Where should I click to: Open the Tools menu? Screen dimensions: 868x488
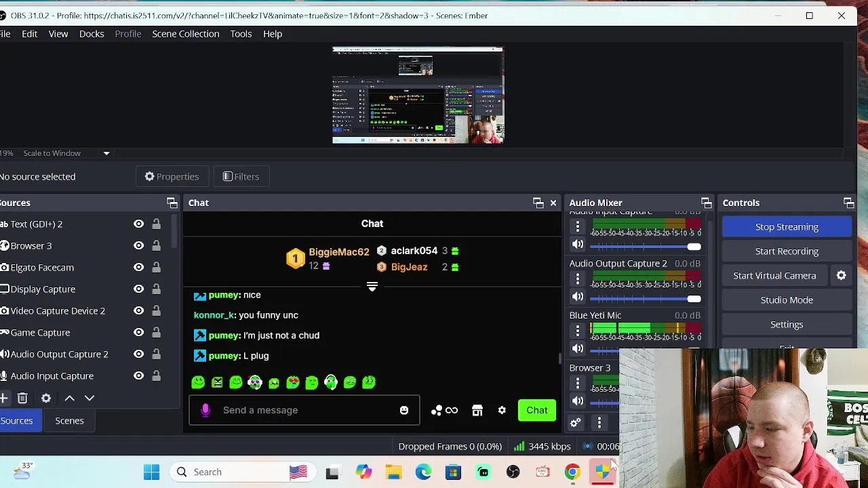point(241,34)
